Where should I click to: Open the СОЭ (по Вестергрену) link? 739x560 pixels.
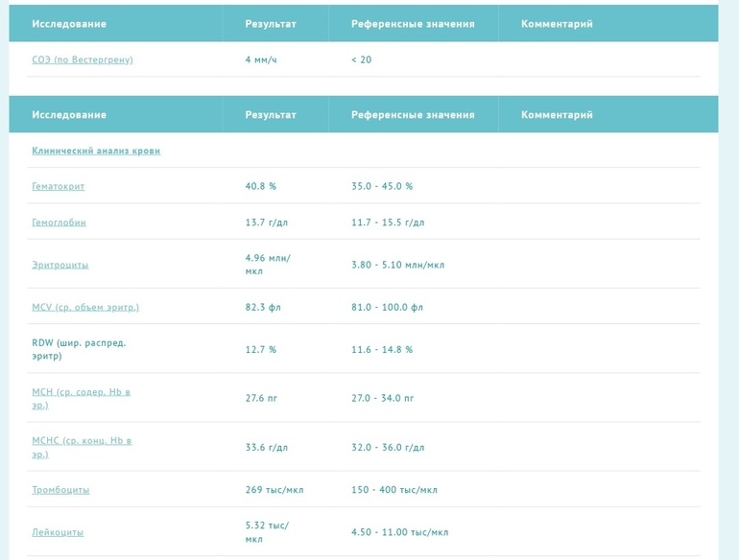83,59
